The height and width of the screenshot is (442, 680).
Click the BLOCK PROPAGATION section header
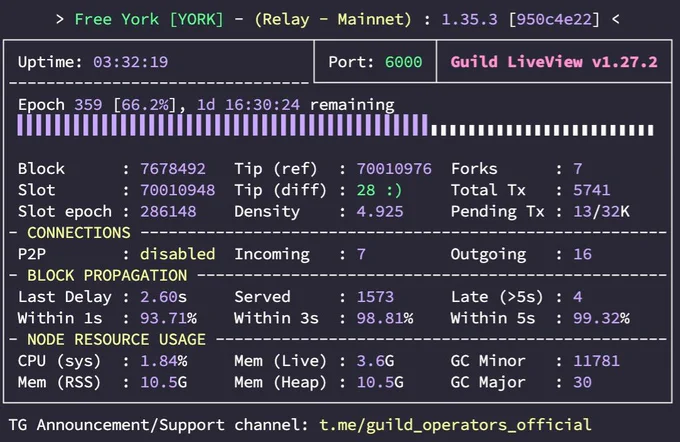(107, 275)
